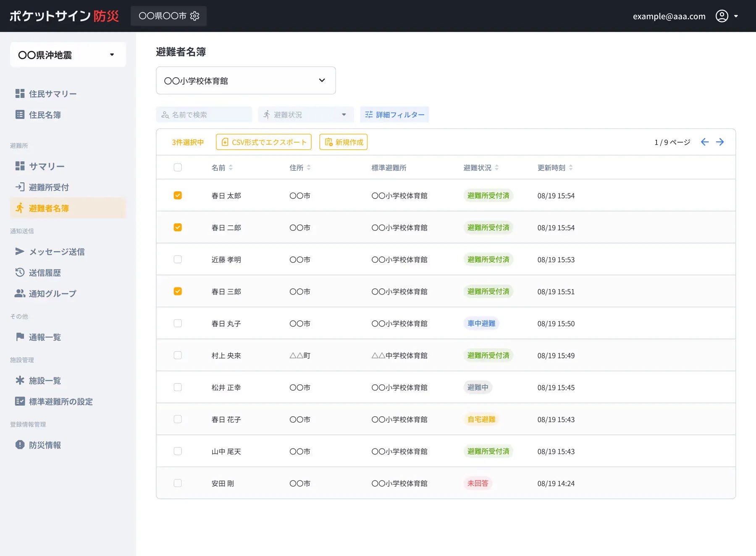Viewport: 756px width, 556px height.
Task: Open the 詳細フィルター button
Action: 394,115
